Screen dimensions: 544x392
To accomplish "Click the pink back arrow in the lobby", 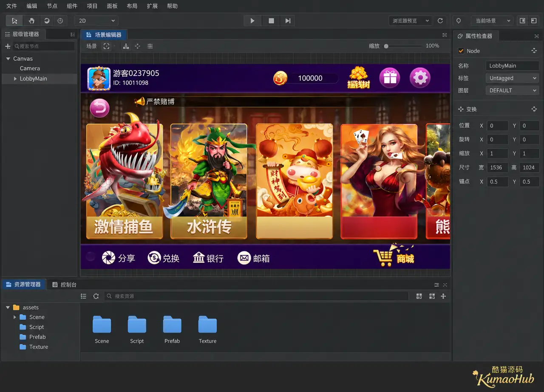I will [x=99, y=108].
